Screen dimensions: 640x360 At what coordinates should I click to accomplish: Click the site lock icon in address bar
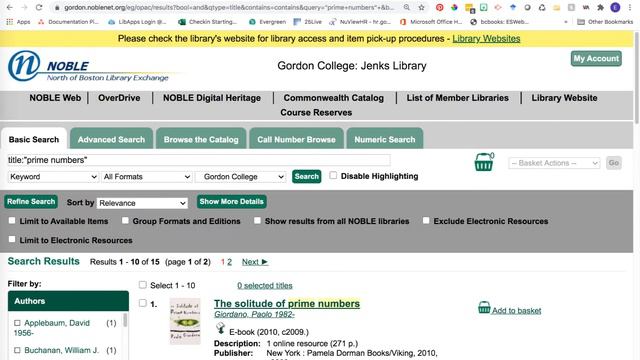(57, 7)
